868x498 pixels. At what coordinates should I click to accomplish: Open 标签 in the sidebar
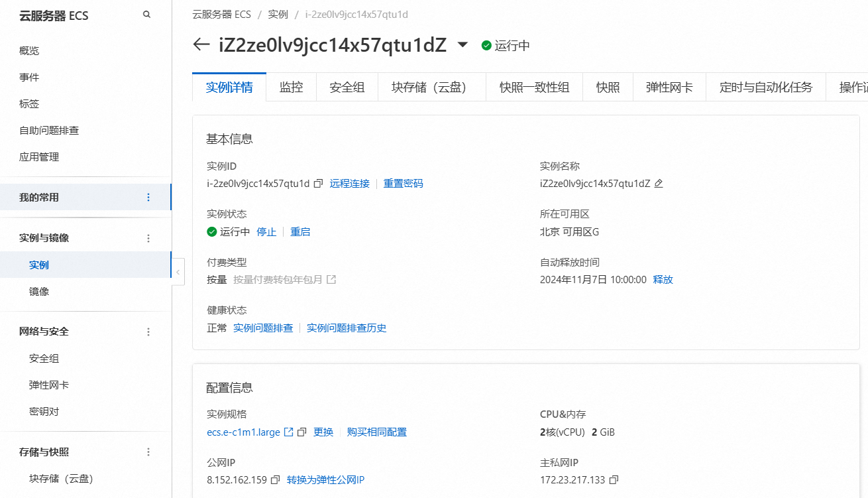(29, 104)
